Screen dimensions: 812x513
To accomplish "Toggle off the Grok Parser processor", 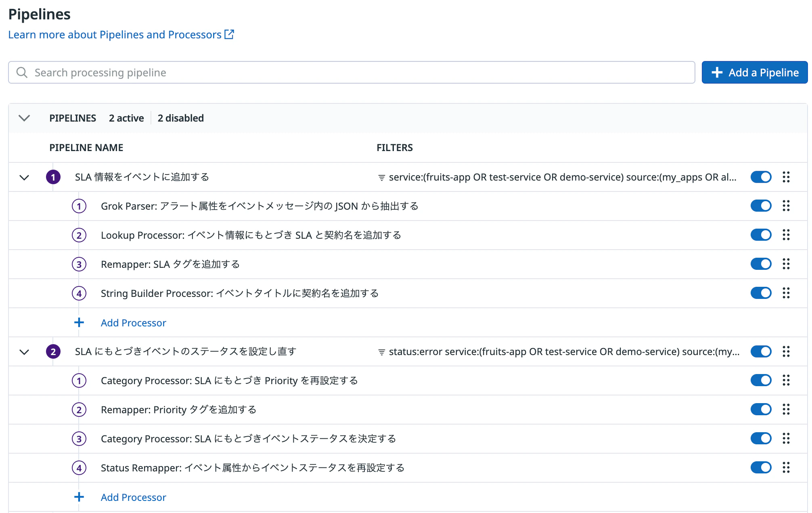I will pyautogui.click(x=761, y=206).
